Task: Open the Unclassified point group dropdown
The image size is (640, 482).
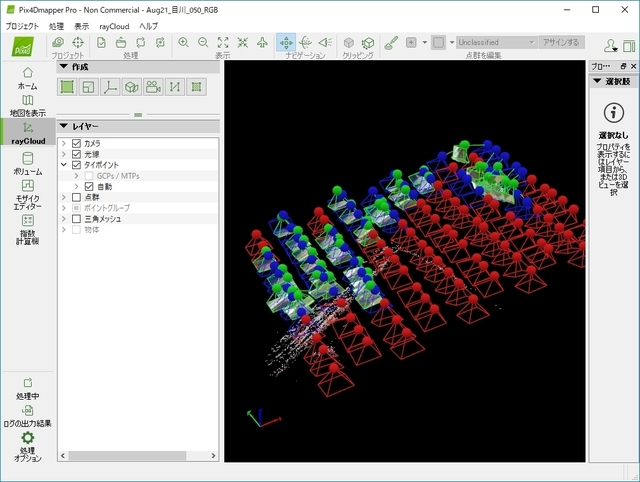Action: click(x=496, y=42)
